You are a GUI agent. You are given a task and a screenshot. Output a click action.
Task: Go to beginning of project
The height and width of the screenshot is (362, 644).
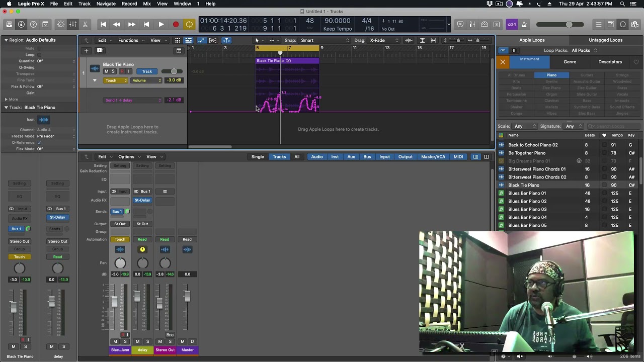[103, 24]
